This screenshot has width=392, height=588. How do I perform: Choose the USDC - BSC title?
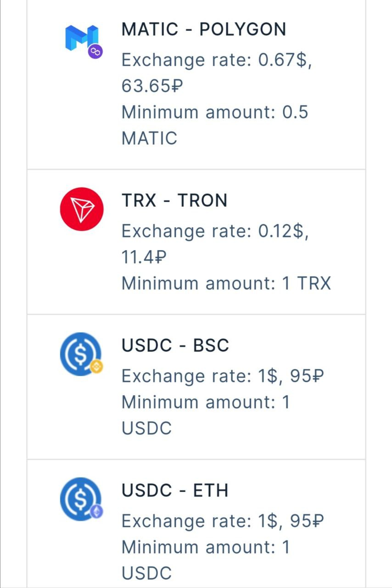pos(175,345)
